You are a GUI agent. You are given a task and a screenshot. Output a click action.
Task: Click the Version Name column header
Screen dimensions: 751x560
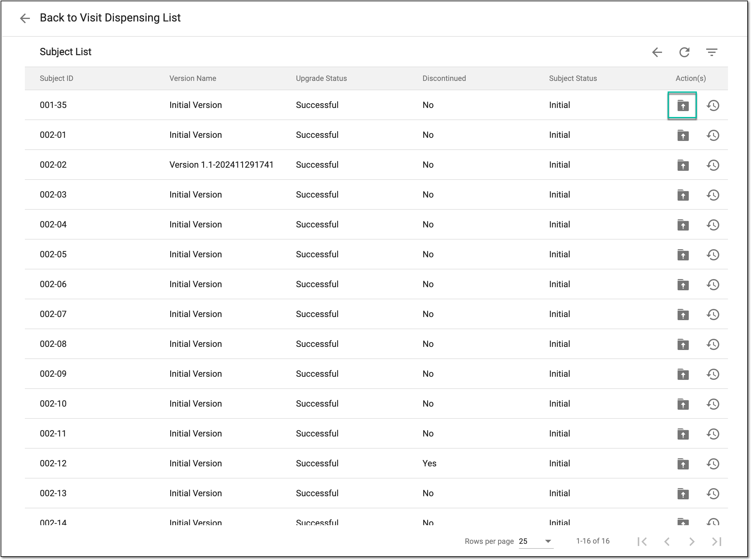point(193,78)
